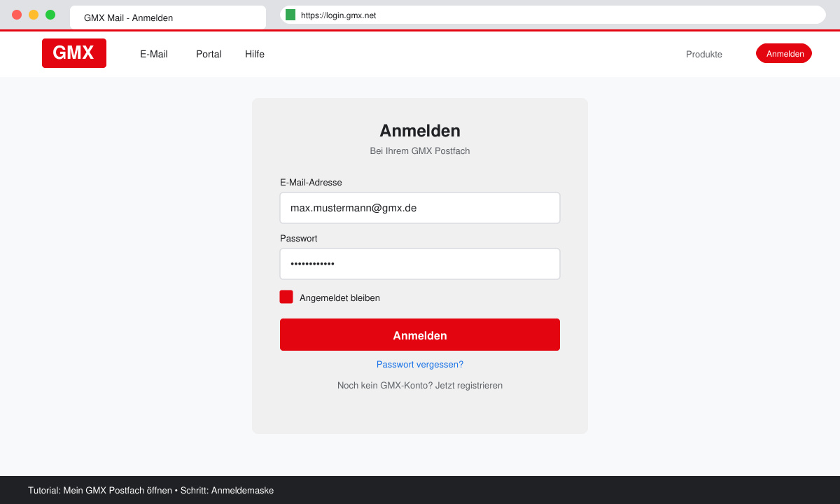Image resolution: width=840 pixels, height=504 pixels.
Task: Click the Passwort field label
Action: tap(299, 238)
